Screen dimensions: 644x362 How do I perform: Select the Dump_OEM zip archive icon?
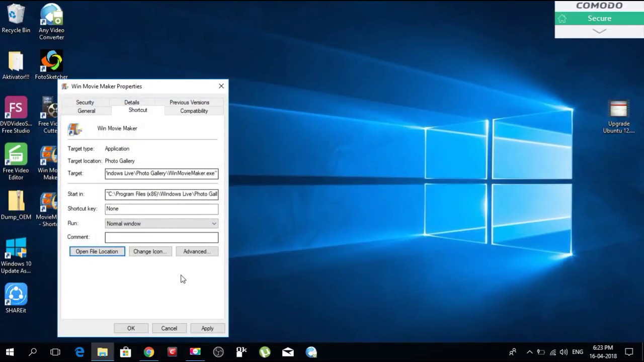[16, 205]
